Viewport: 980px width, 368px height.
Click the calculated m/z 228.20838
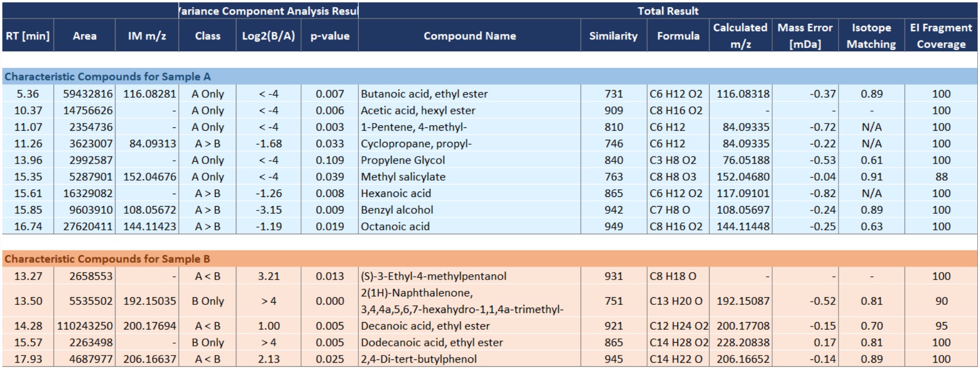pos(743,343)
